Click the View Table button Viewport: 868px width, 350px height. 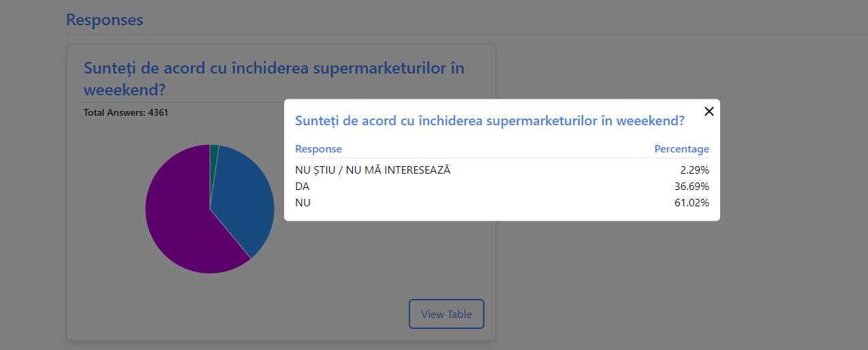click(x=446, y=314)
